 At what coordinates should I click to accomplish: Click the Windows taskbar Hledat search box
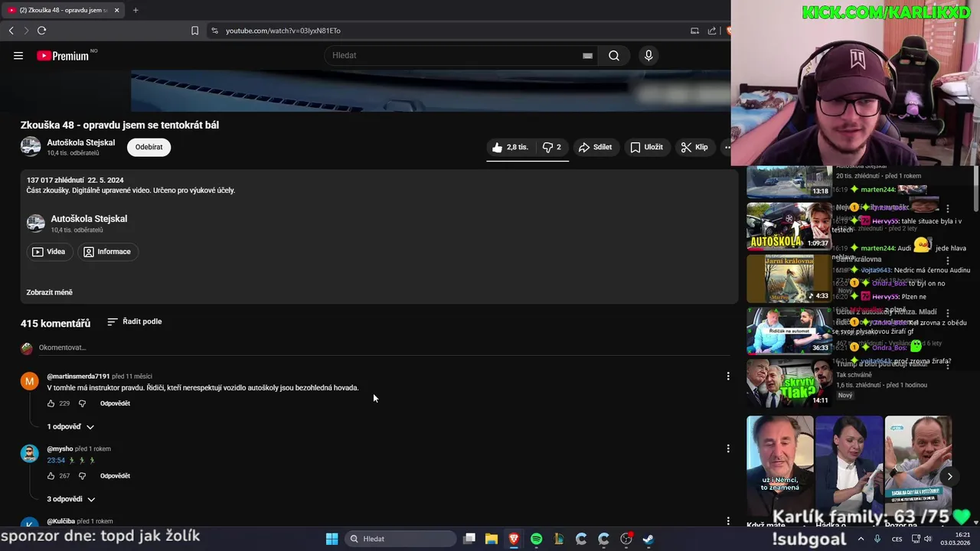point(399,539)
